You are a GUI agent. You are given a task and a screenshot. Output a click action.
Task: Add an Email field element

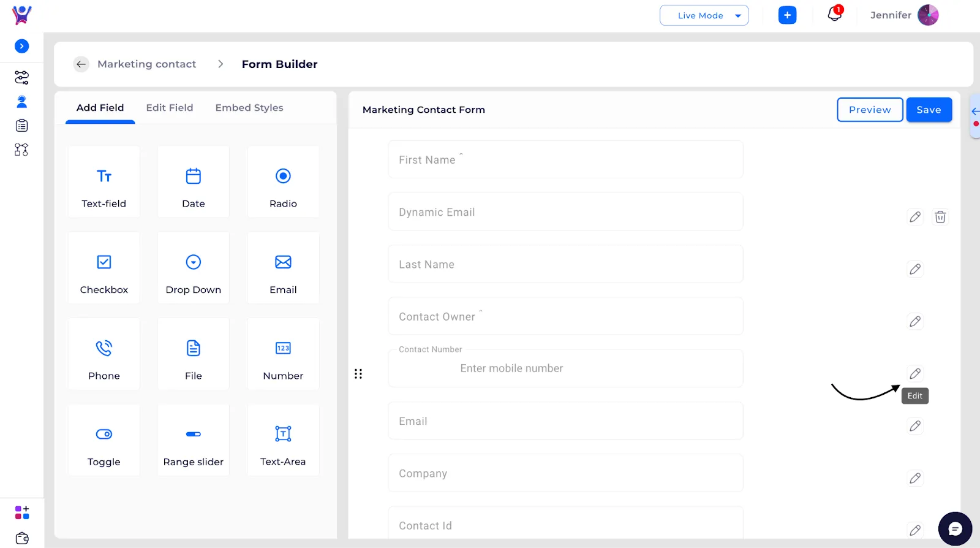(x=283, y=268)
